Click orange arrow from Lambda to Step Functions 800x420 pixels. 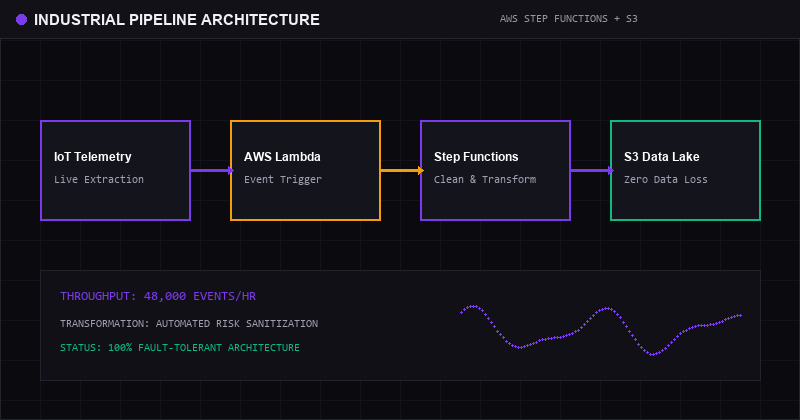(402, 170)
